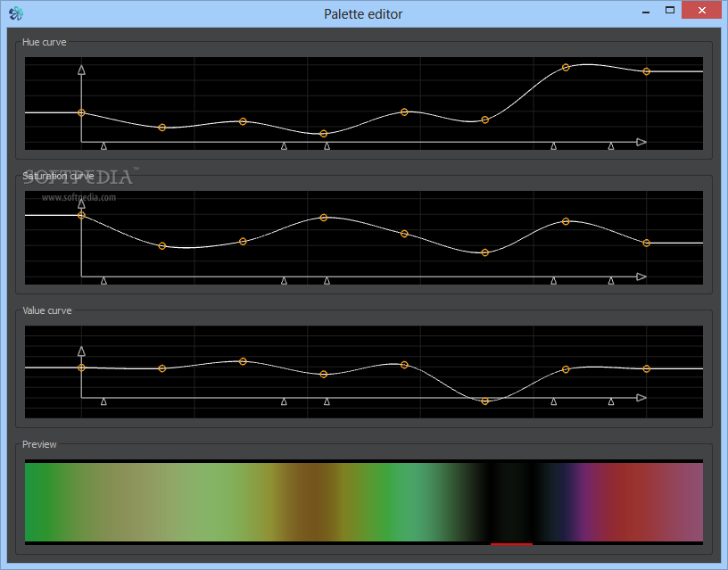Image resolution: width=728 pixels, height=570 pixels.
Task: Click fourth triangle marker on Saturation curve axis
Action: coord(553,281)
